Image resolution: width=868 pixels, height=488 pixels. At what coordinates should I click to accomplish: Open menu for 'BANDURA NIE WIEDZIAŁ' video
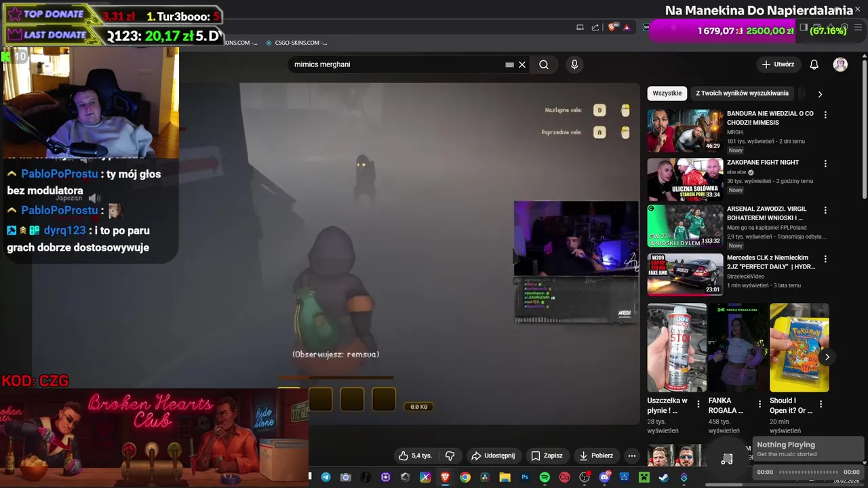[x=825, y=115]
